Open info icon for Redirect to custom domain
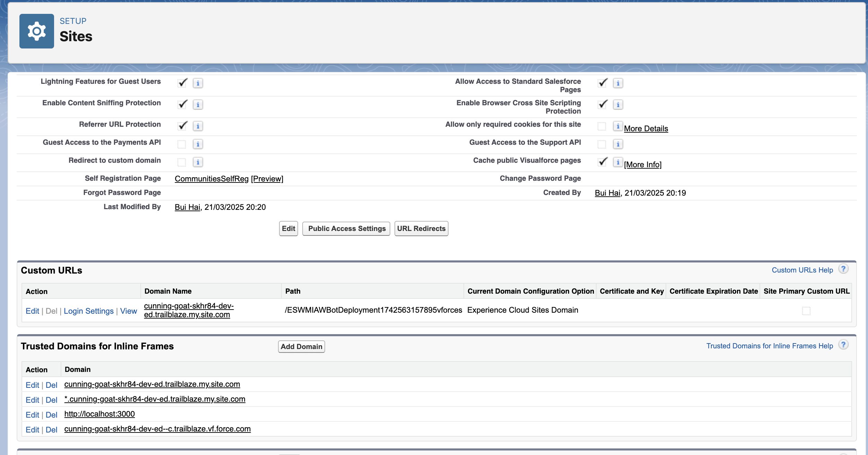The width and height of the screenshot is (868, 455). coord(198,162)
